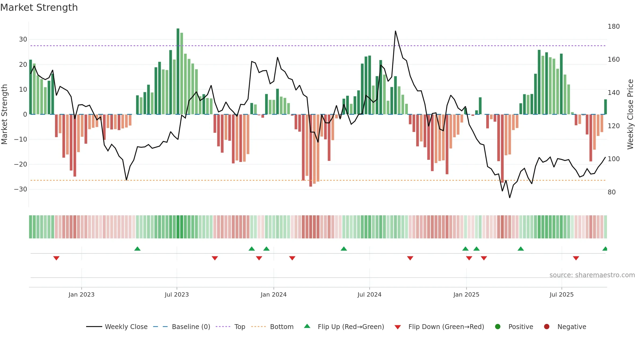Click the 'Weekly Close Price' right axis title
Viewport: 644px width, 362px height.
pos(630,114)
